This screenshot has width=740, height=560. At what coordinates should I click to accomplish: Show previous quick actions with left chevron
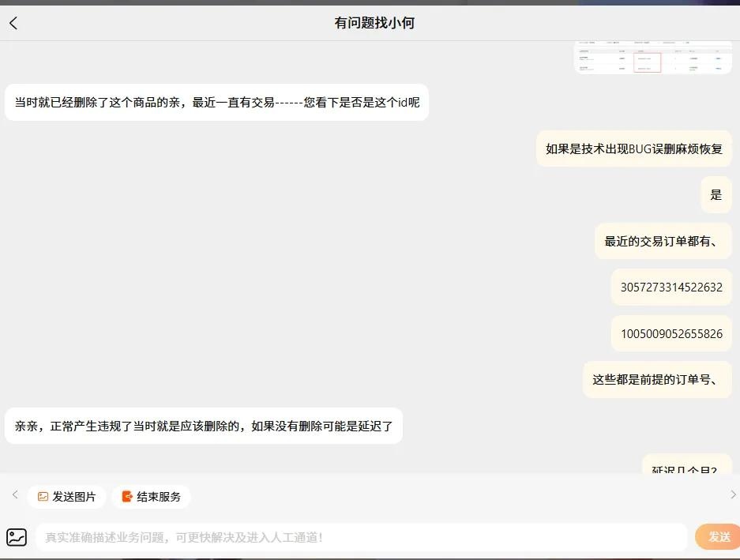click(15, 494)
